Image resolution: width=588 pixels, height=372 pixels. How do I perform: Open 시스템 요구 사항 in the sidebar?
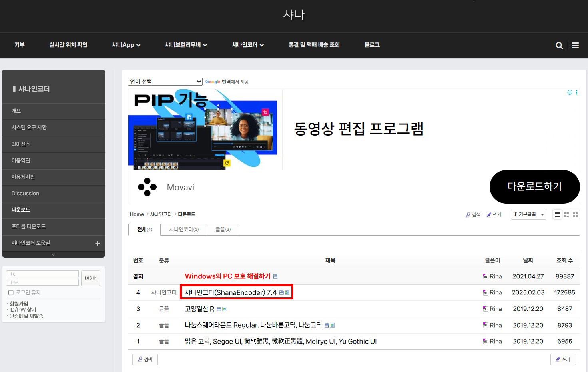pos(54,127)
